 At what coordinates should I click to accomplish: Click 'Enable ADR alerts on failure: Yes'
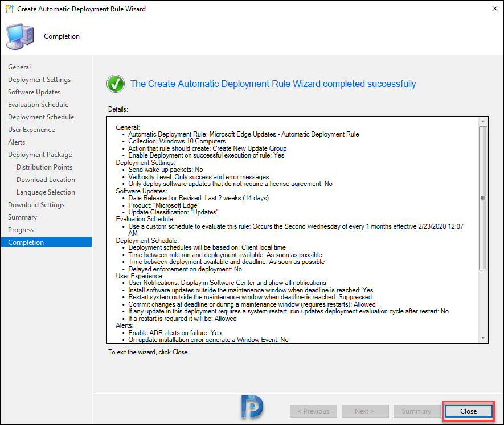[175, 333]
